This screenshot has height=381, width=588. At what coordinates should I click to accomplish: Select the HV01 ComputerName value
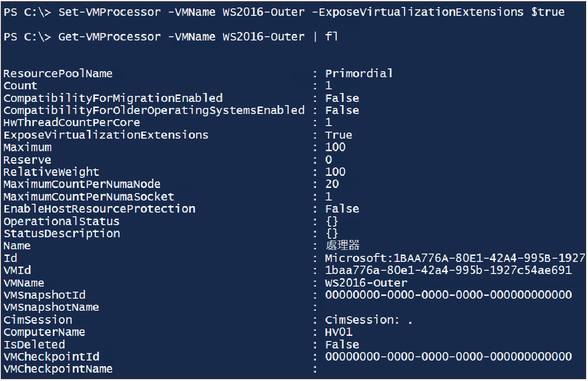(x=339, y=332)
